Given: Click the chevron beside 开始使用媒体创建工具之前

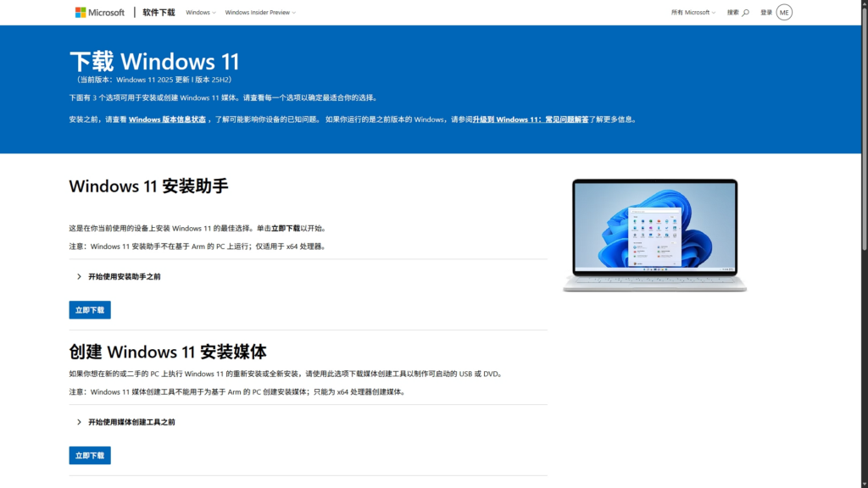Looking at the screenshot, I should (x=79, y=422).
